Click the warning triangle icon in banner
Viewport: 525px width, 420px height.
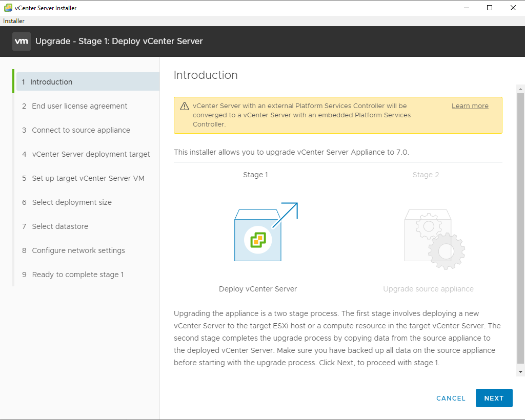click(x=185, y=106)
